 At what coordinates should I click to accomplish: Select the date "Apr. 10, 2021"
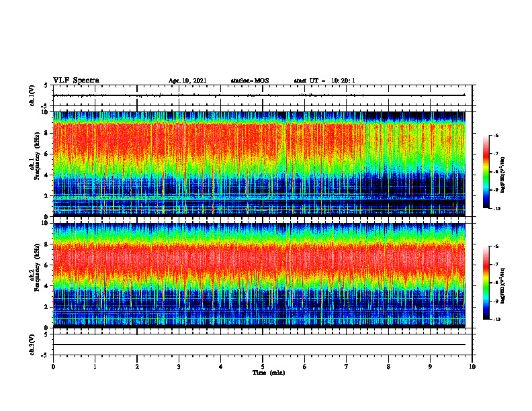[187, 81]
